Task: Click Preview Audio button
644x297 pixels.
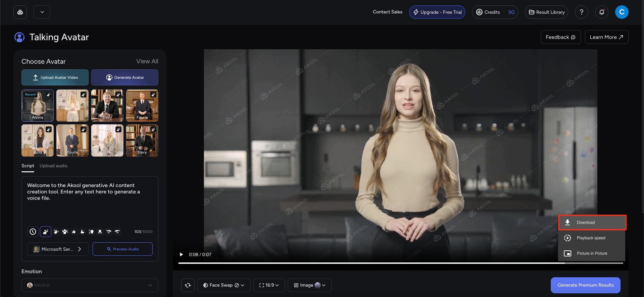Action: point(122,249)
